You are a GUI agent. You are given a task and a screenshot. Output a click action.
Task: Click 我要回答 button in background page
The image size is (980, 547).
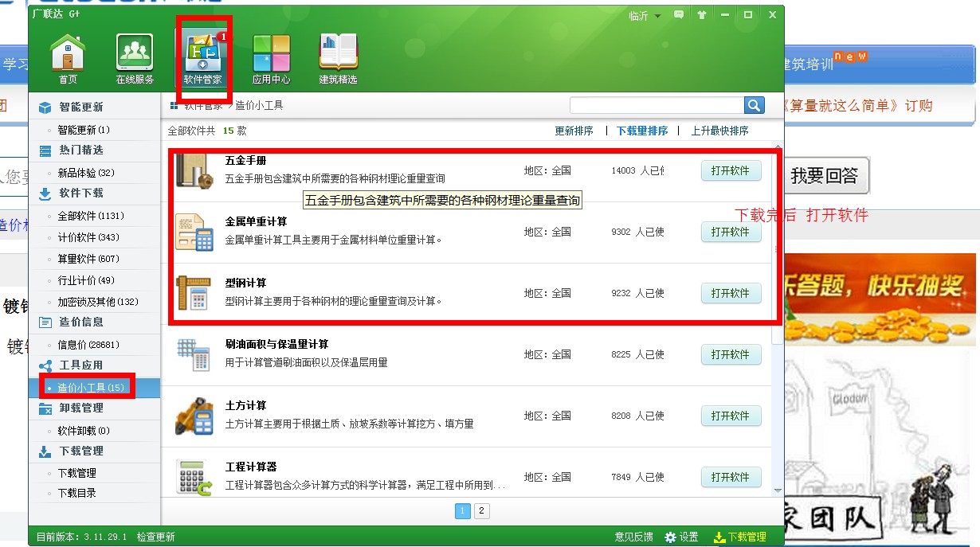[824, 176]
